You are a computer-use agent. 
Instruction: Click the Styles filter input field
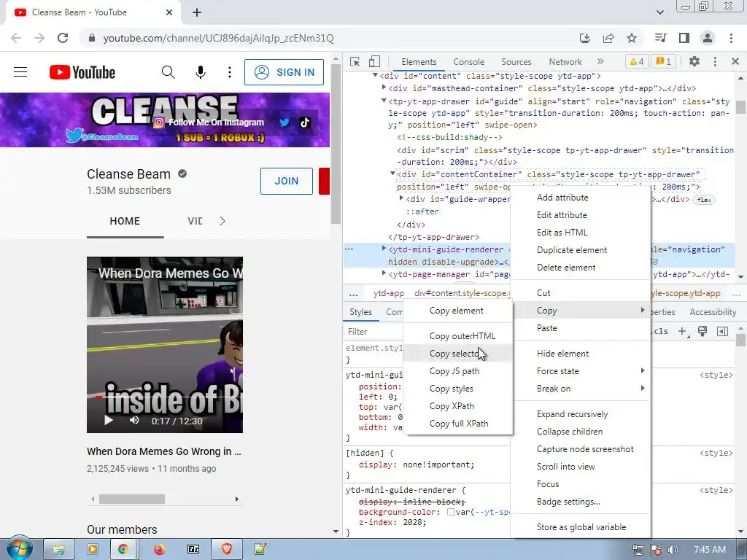point(374,332)
